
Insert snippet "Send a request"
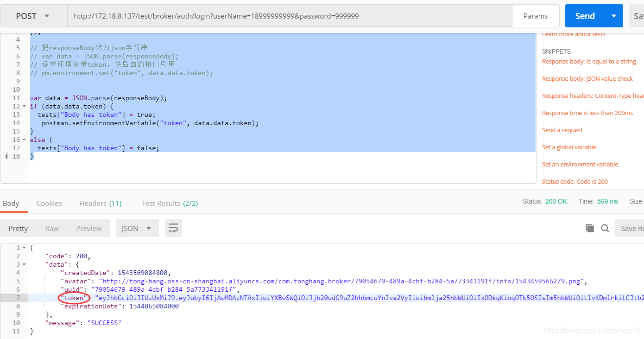point(562,130)
